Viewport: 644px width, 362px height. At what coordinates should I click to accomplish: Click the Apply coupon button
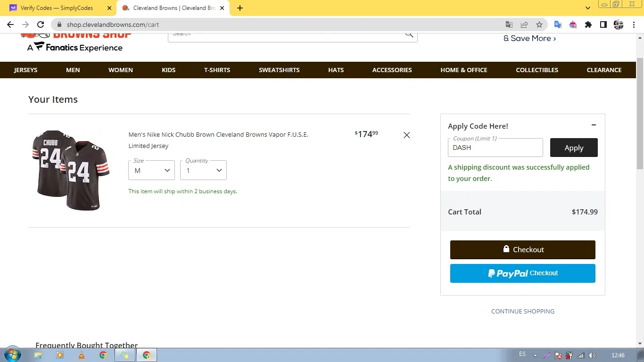click(x=574, y=148)
